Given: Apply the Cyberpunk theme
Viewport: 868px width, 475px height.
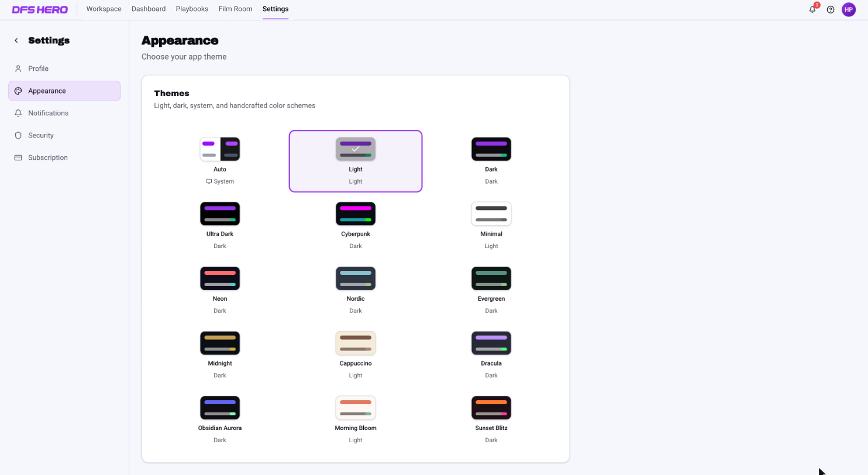Looking at the screenshot, I should coord(356,226).
